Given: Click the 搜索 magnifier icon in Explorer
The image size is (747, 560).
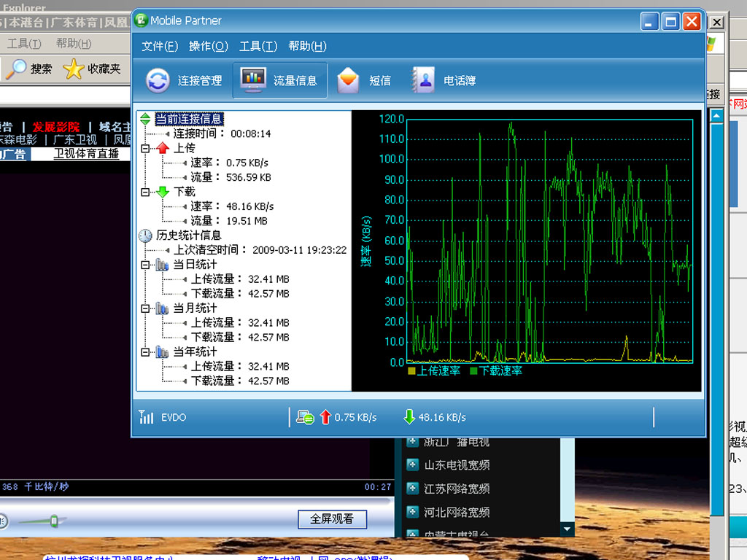Looking at the screenshot, I should point(16,69).
